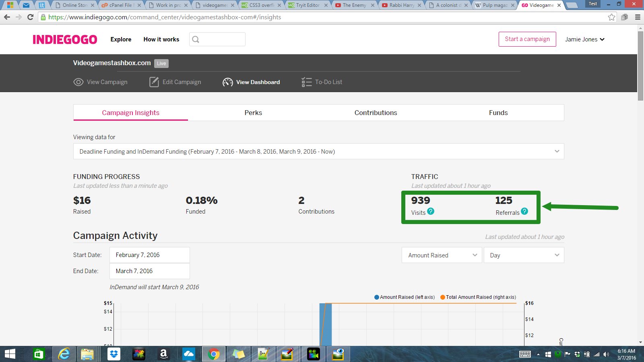Expand the Viewing data for dropdown
Image resolution: width=644 pixels, height=362 pixels.
[318, 151]
